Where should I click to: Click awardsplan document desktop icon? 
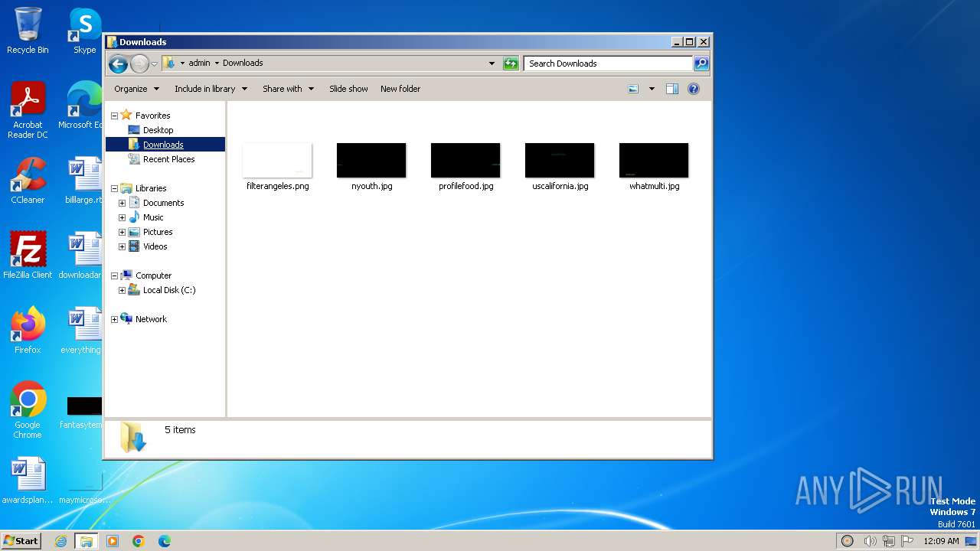(28, 481)
